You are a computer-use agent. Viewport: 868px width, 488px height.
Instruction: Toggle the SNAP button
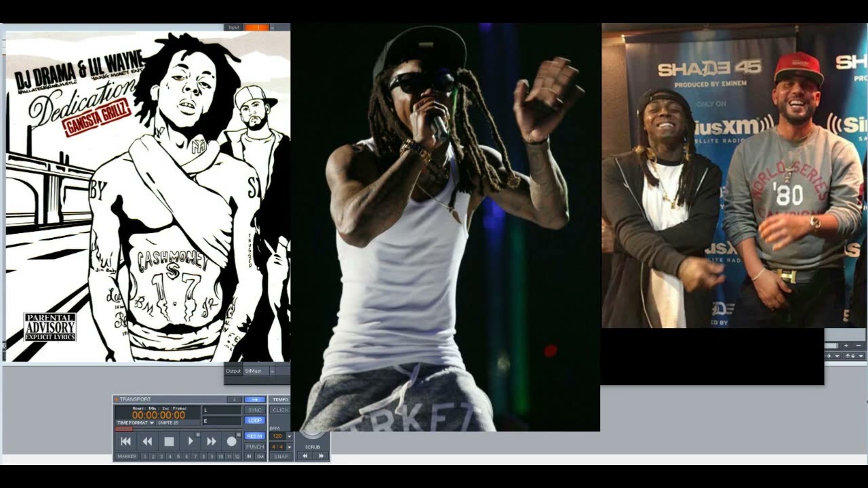pyautogui.click(x=281, y=457)
